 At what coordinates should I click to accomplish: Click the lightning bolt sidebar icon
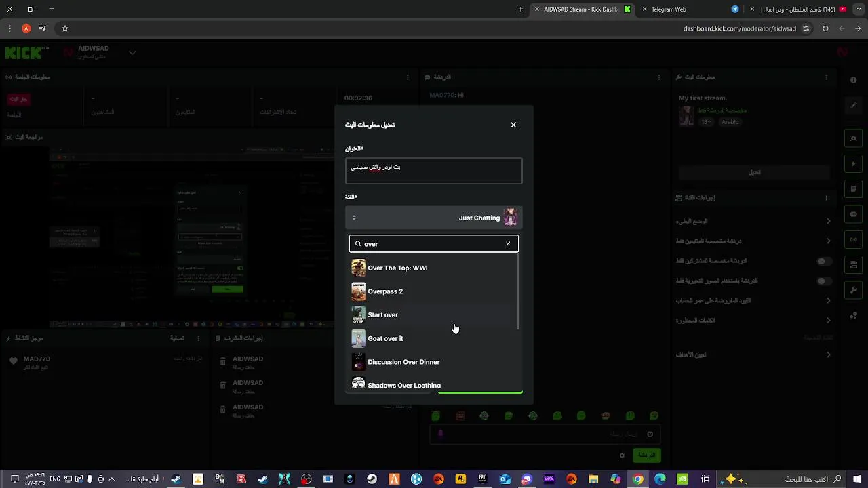(854, 164)
